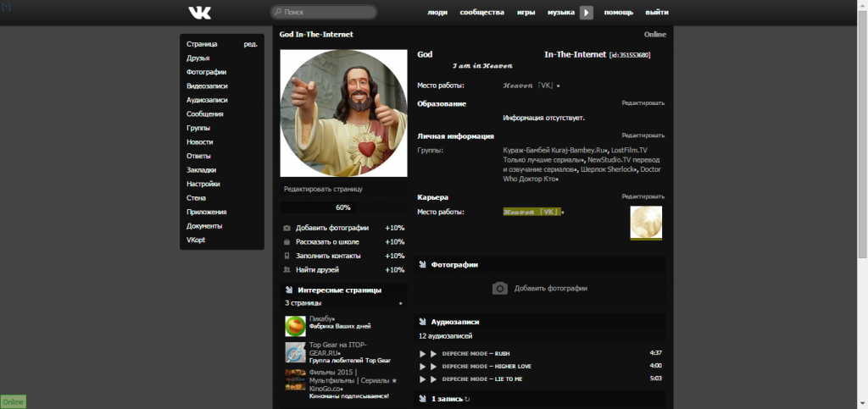Open Ответы in the left sidebar
The height and width of the screenshot is (409, 868).
point(198,156)
